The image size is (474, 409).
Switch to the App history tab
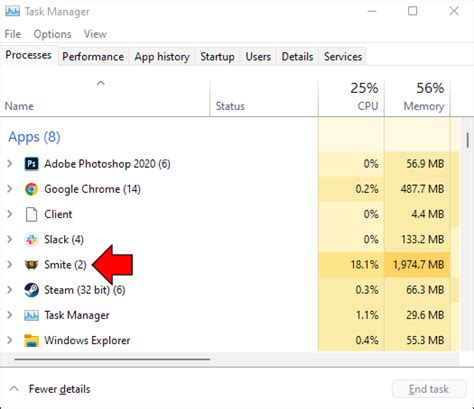pos(162,56)
